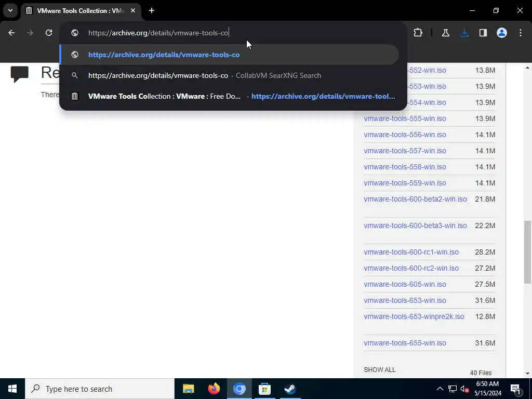Download vmware-tools-555-win.iso

405,119
